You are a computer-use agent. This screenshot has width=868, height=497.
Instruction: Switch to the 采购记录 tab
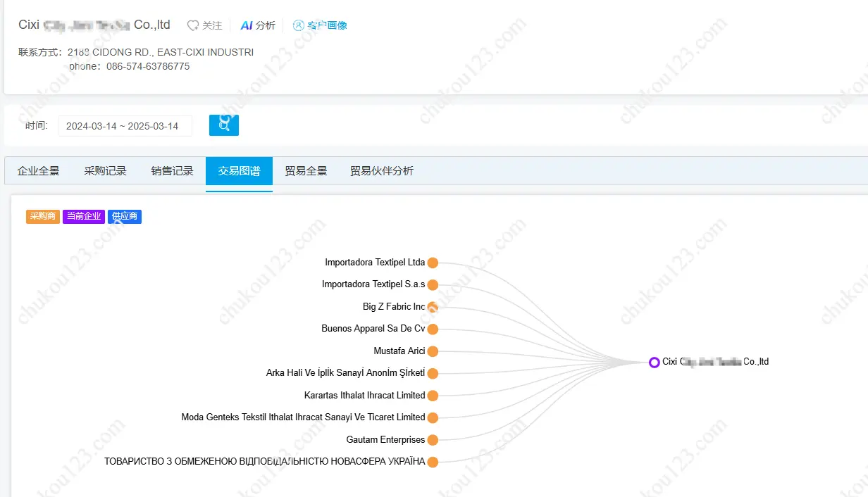pyautogui.click(x=106, y=171)
